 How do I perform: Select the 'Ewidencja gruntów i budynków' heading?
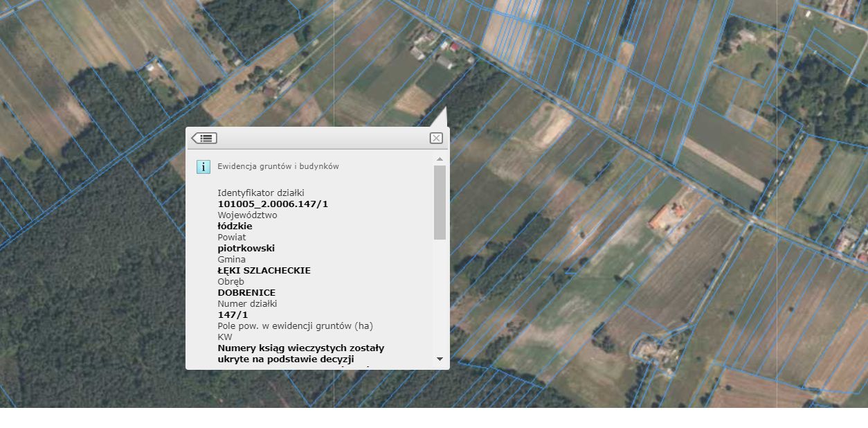(278, 166)
